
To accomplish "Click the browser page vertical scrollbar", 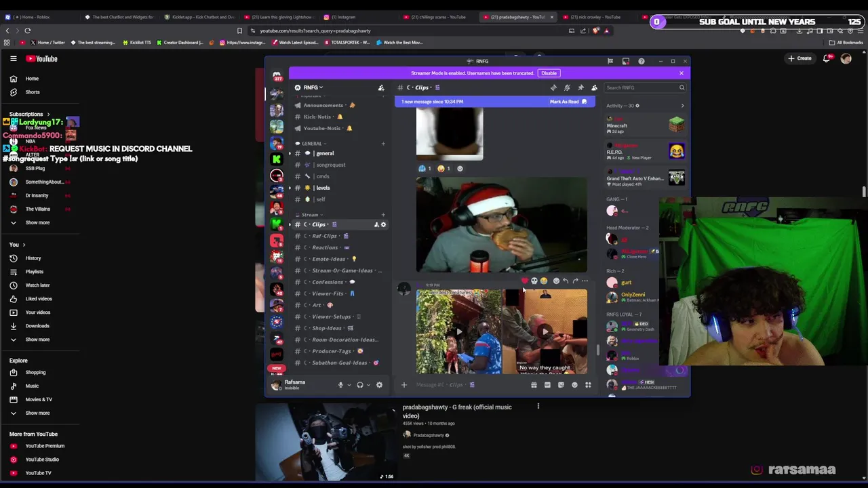I will [864, 192].
